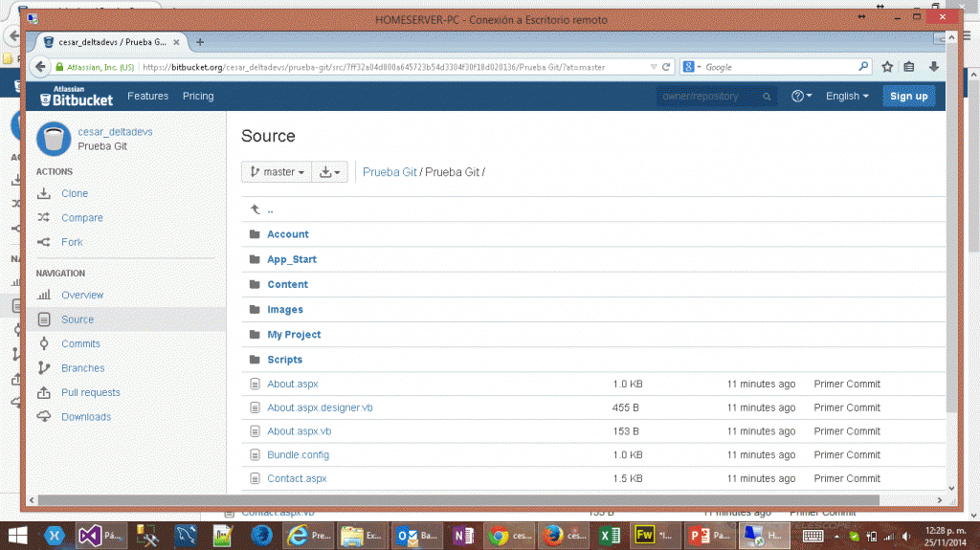The width and height of the screenshot is (980, 550).
Task: Open Excel from the taskbar
Action: [610, 536]
